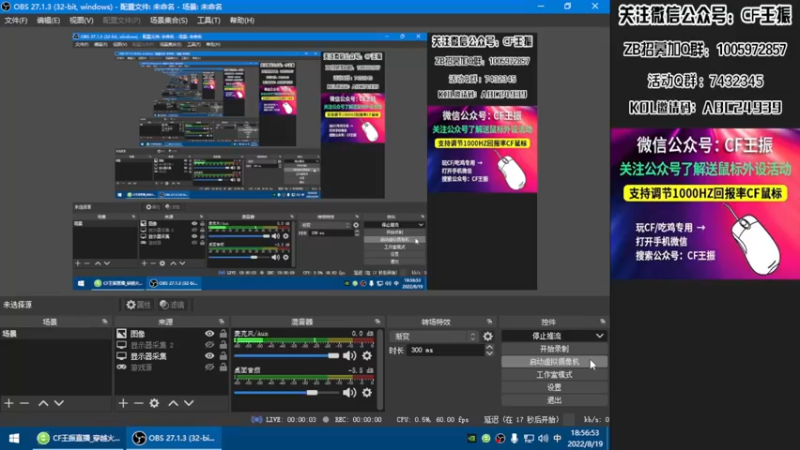
Task: Click the 滤镜 filters button
Action: coord(172,305)
